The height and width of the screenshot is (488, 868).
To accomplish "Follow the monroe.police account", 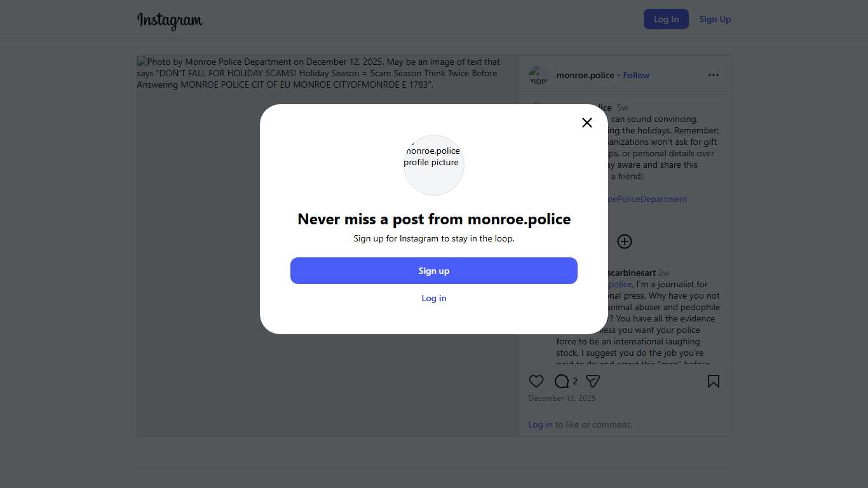I will (636, 75).
